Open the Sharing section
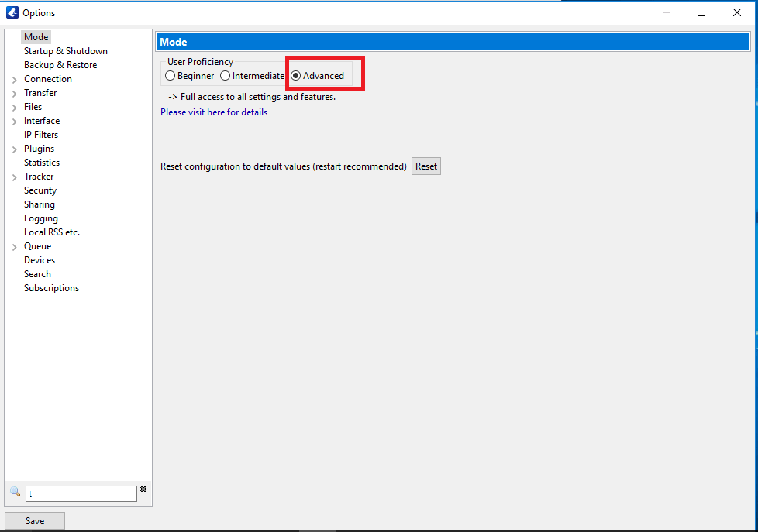This screenshot has width=758, height=532. tap(40, 205)
